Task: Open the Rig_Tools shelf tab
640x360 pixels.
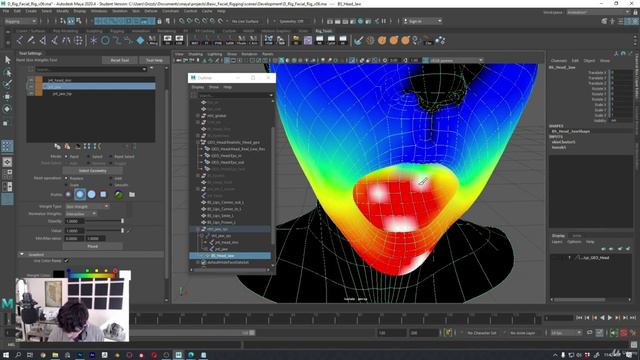Action: 324,31
